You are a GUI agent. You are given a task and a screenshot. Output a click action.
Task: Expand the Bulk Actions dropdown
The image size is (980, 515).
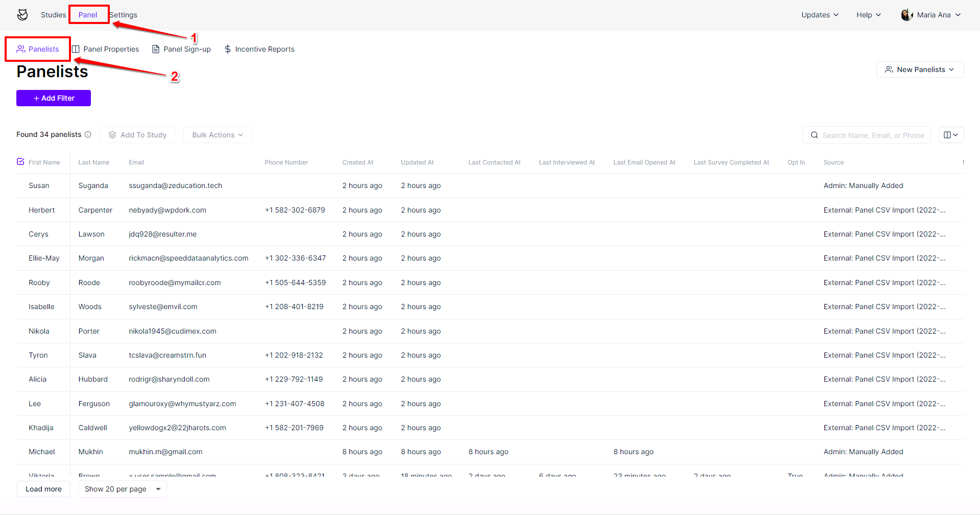[x=218, y=135]
